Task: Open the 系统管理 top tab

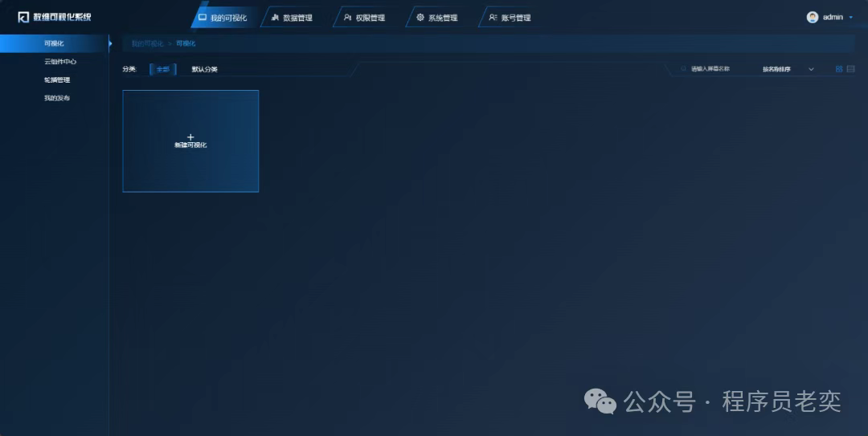Action: (437, 18)
